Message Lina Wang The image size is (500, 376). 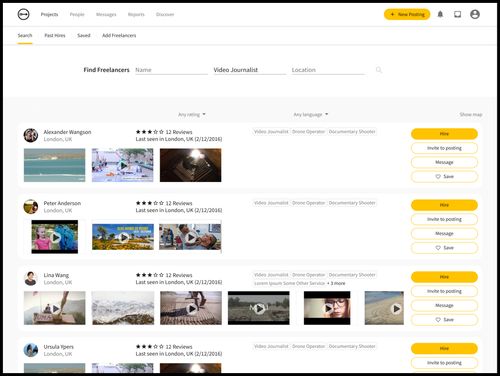point(444,306)
